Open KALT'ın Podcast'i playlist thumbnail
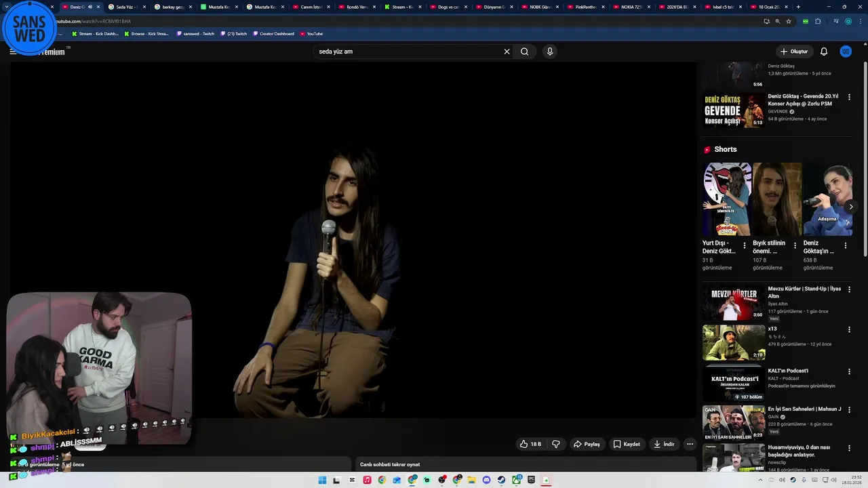 (x=733, y=384)
